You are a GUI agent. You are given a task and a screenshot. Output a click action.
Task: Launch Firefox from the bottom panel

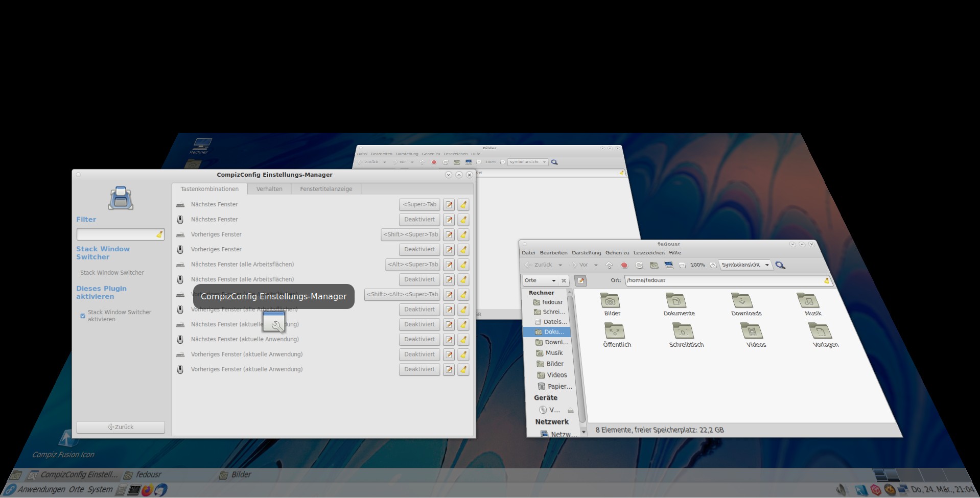click(x=147, y=490)
